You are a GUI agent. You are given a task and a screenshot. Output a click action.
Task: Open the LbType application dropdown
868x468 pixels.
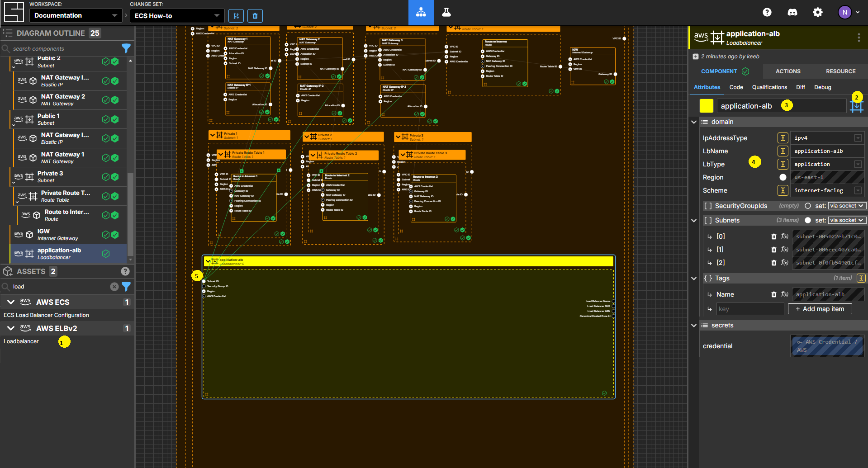[827, 164]
